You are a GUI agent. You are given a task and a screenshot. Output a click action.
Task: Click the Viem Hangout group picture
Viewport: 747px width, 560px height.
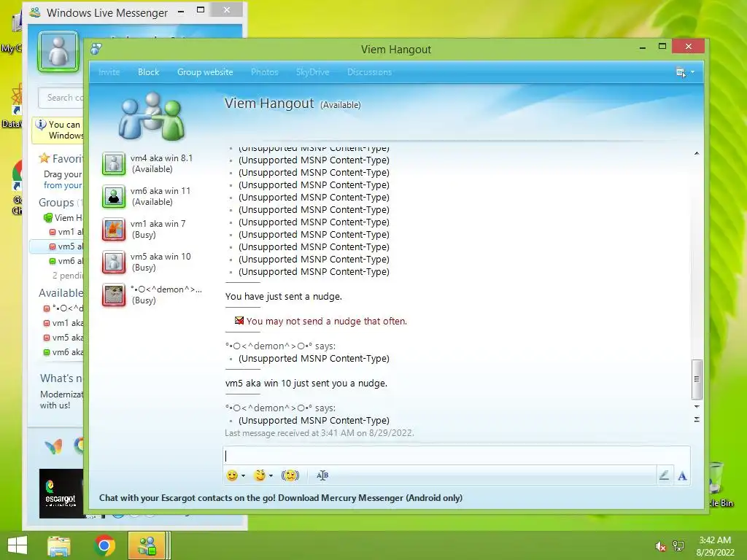click(x=151, y=116)
